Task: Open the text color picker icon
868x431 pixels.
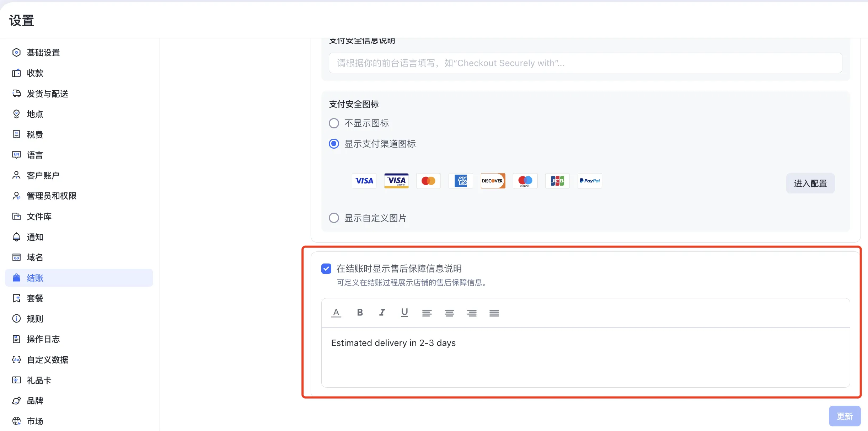Action: click(336, 313)
